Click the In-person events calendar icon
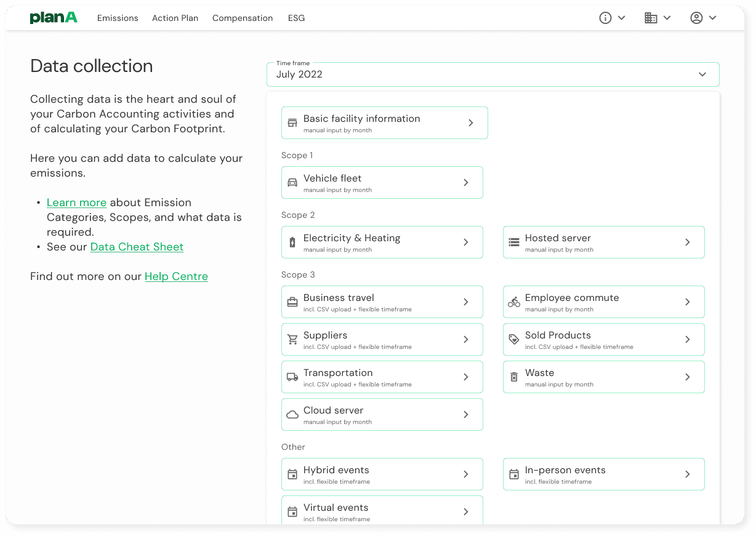The width and height of the screenshot is (756, 536). point(514,474)
